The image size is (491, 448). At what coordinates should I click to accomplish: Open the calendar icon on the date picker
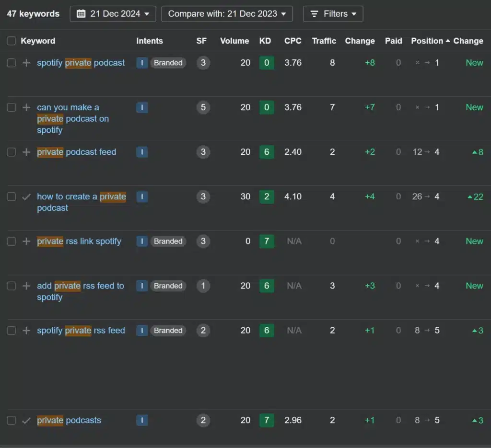(x=82, y=13)
